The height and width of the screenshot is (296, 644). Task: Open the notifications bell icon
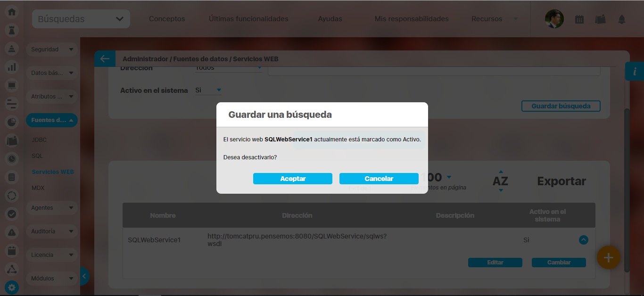(622, 19)
